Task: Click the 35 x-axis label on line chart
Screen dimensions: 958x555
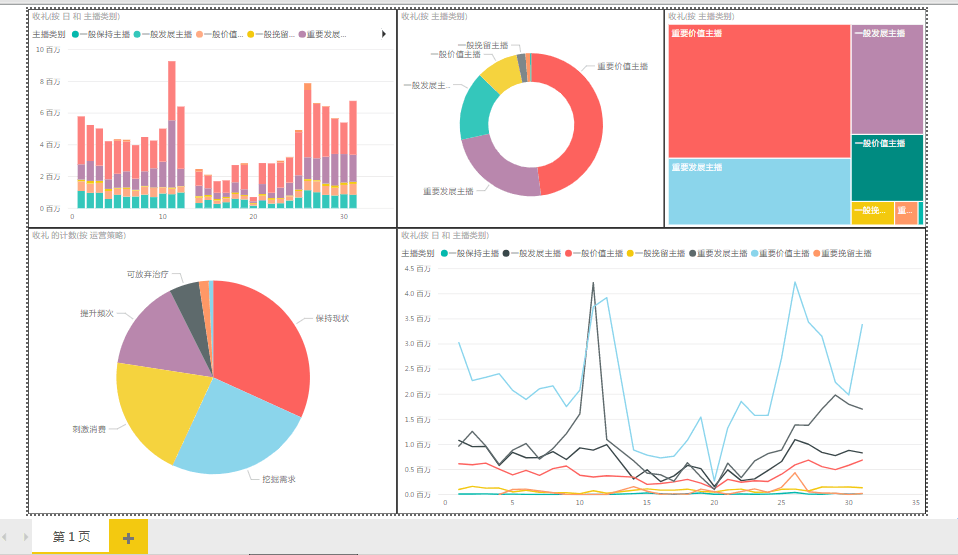Action: click(x=916, y=502)
